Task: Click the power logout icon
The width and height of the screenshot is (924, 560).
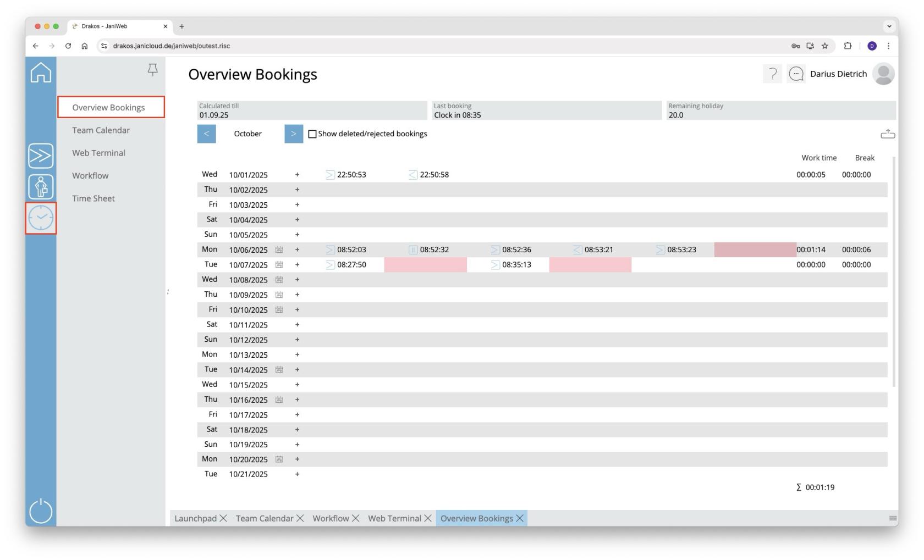Action: [x=41, y=511]
